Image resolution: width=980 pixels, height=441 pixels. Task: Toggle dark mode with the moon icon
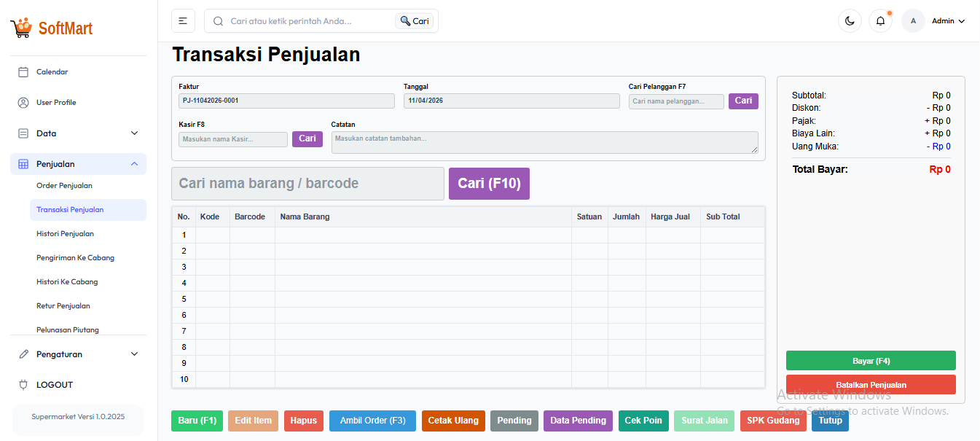click(850, 20)
